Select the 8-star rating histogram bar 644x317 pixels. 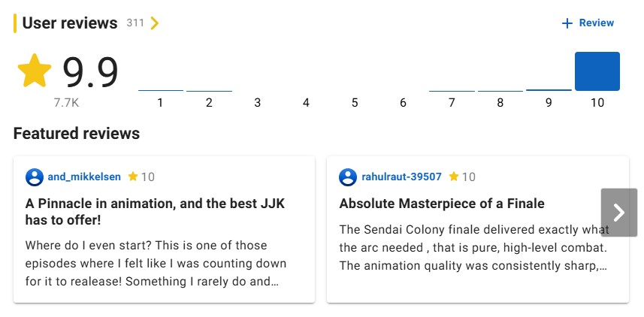click(x=500, y=90)
